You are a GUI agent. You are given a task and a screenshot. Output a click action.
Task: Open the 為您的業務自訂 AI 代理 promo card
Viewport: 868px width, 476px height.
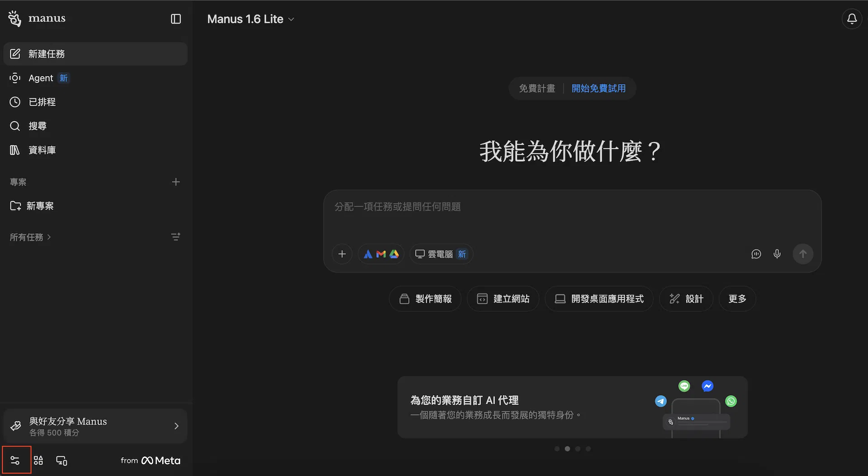572,407
